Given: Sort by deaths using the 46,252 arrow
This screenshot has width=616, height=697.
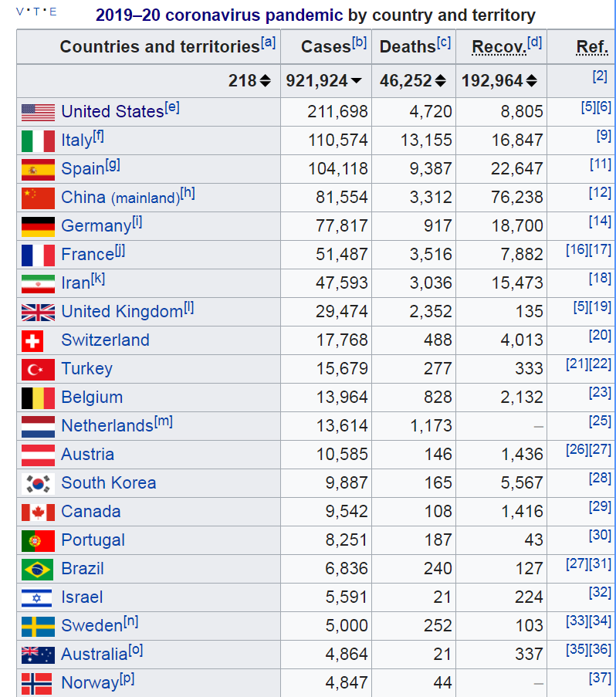Looking at the screenshot, I should coord(441,81).
